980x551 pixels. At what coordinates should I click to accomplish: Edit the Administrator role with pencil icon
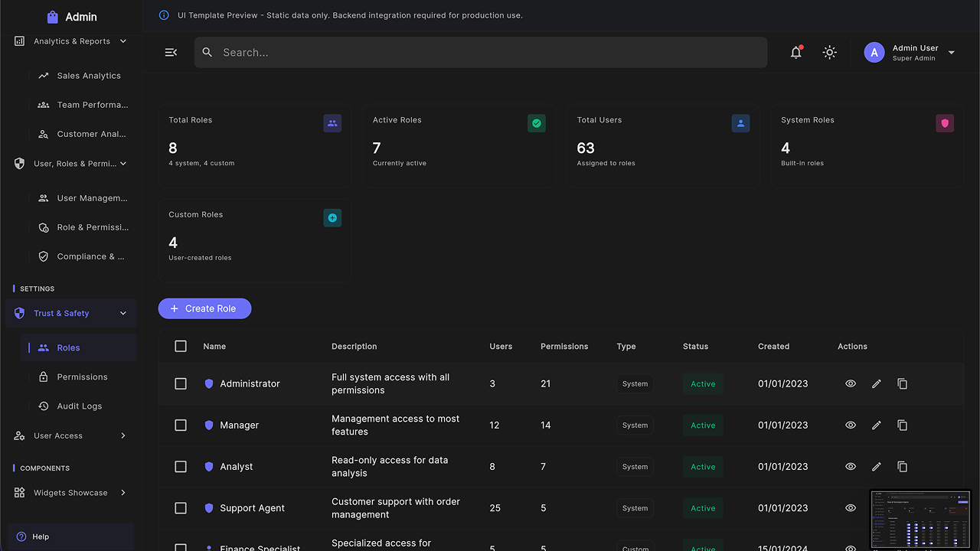(877, 384)
